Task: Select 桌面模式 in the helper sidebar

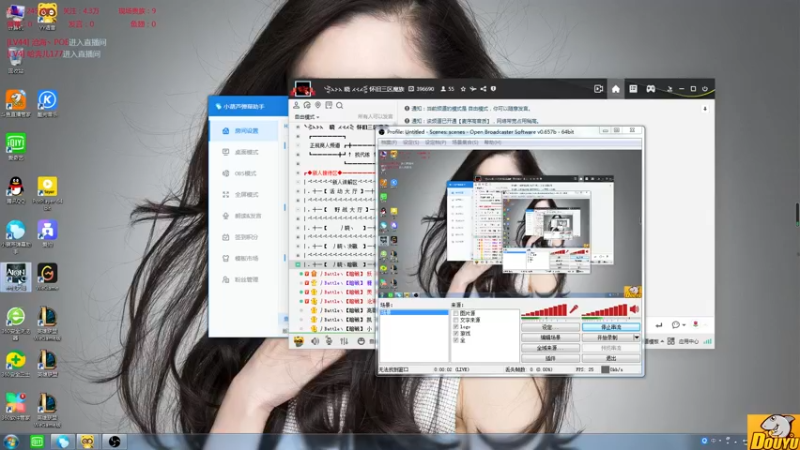Action: coord(244,153)
